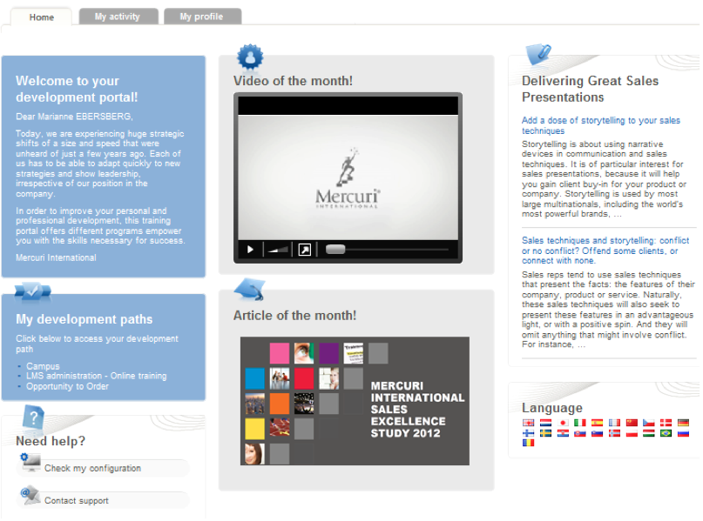Click 'Video of the month!' heading
The image size is (703, 521).
(x=293, y=81)
